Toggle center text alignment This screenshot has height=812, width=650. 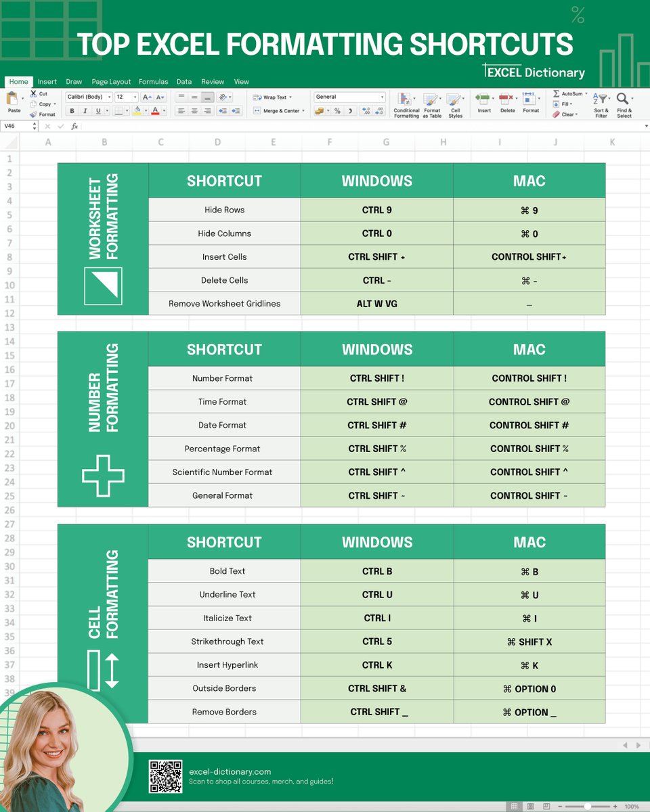coord(194,111)
